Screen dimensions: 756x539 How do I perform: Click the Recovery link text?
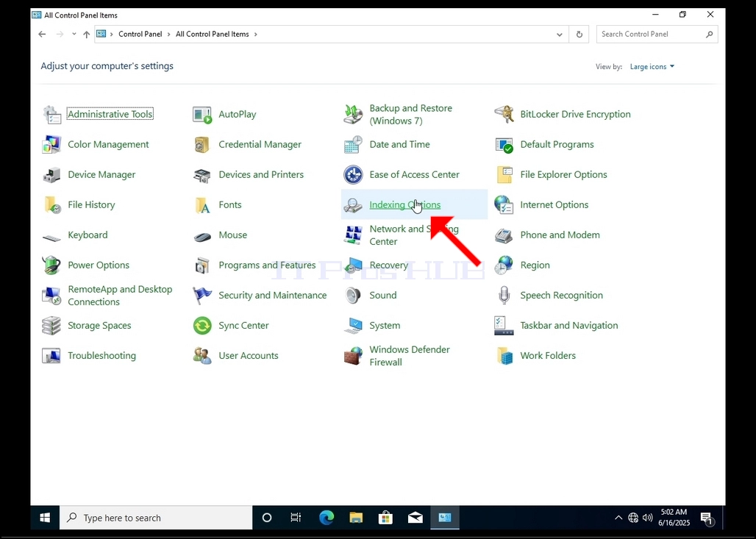[388, 265]
